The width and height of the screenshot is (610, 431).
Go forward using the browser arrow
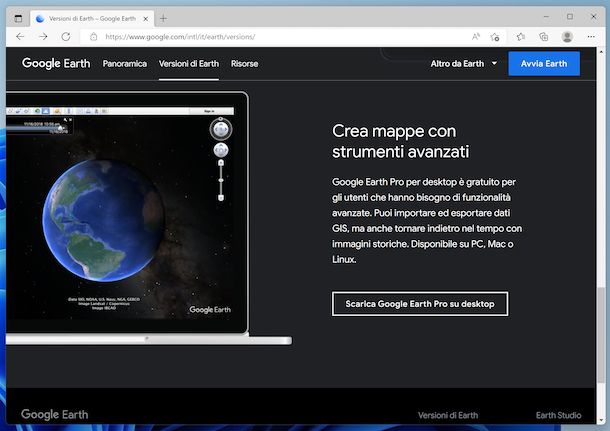pos(43,37)
